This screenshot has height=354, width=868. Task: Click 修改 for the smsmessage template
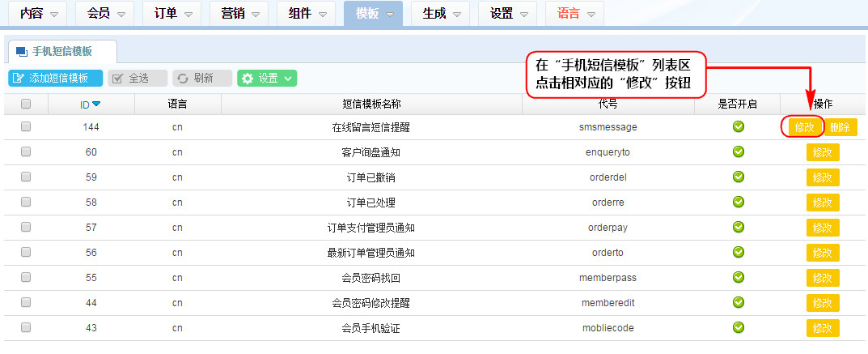click(805, 127)
